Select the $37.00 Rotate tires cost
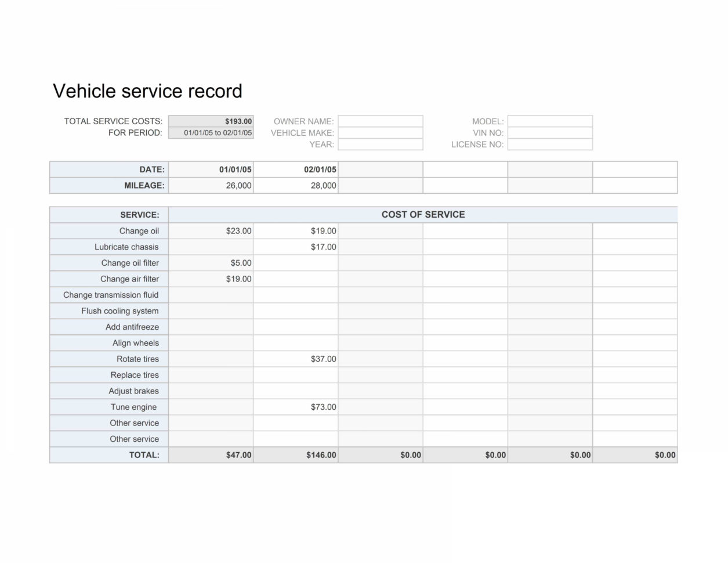Screen dimensions: 728x563 pyautogui.click(x=295, y=359)
